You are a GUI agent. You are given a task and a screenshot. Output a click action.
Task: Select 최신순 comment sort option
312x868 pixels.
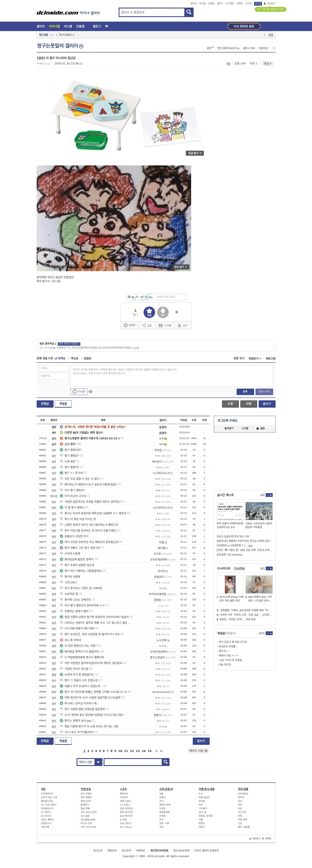(x=73, y=358)
